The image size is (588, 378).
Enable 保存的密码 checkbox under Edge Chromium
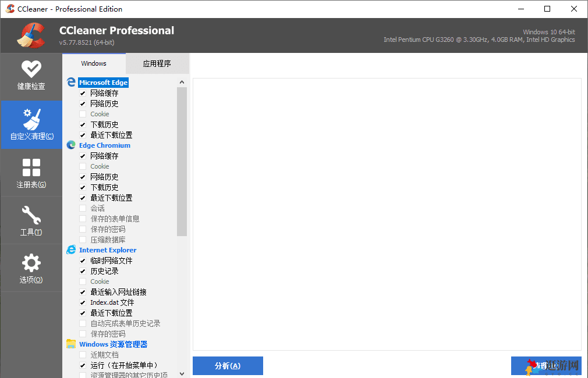[83, 229]
